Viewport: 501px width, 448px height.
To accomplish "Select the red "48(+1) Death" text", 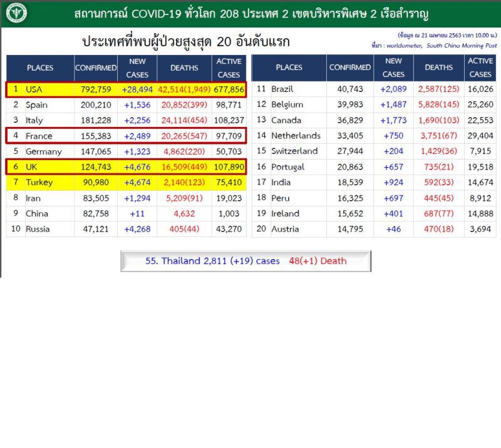I will click(x=318, y=261).
